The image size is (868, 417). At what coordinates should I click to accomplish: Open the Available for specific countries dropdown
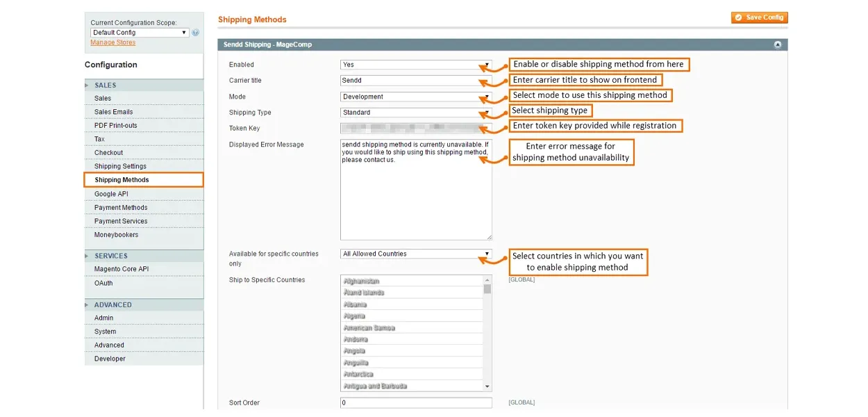click(415, 254)
